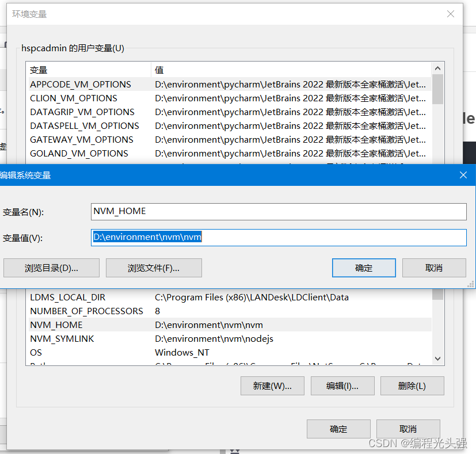Select NUMBER_OF_PROCESSORS system variable row
This screenshot has width=476, height=454.
(230, 311)
